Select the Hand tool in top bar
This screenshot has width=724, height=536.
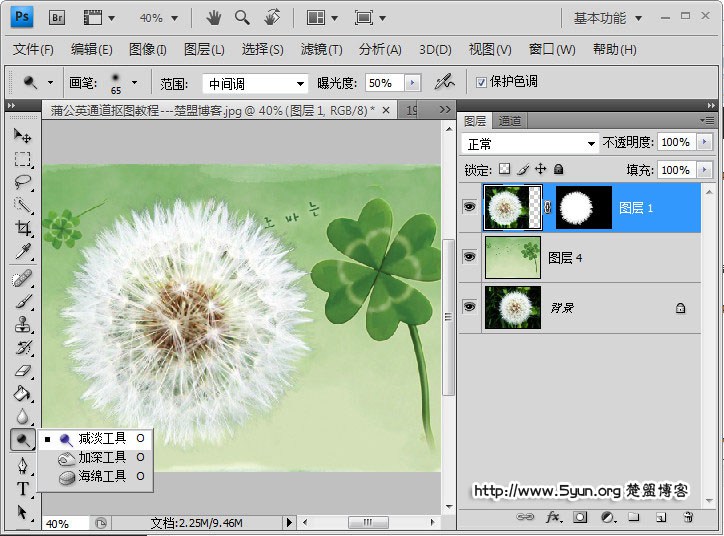coord(213,17)
